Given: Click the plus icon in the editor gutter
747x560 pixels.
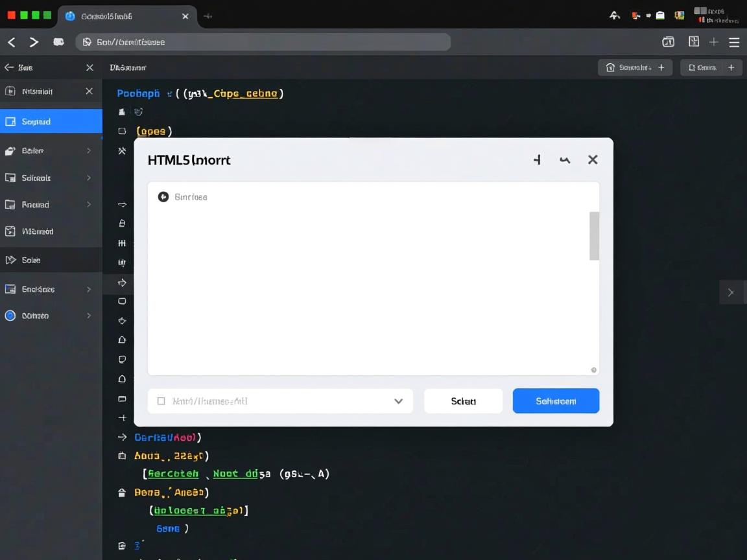Looking at the screenshot, I should click(121, 418).
